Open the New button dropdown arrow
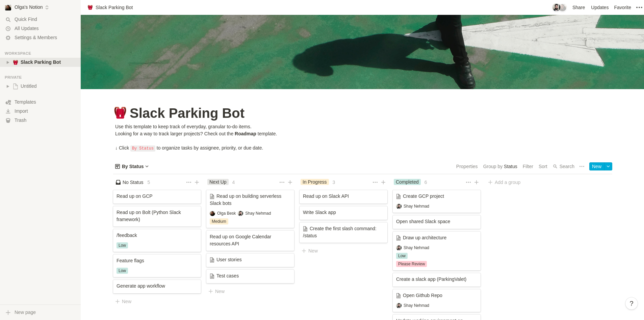Image resolution: width=644 pixels, height=320 pixels. [608, 166]
